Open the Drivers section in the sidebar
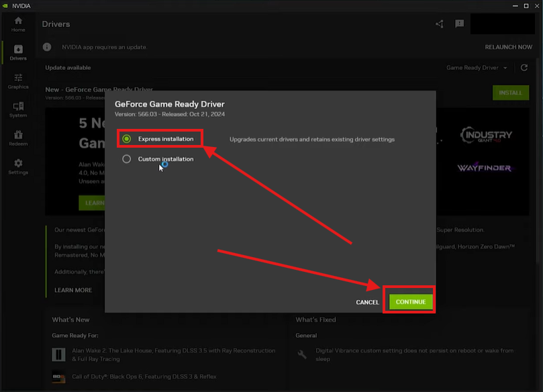This screenshot has width=543, height=392. coord(18,52)
